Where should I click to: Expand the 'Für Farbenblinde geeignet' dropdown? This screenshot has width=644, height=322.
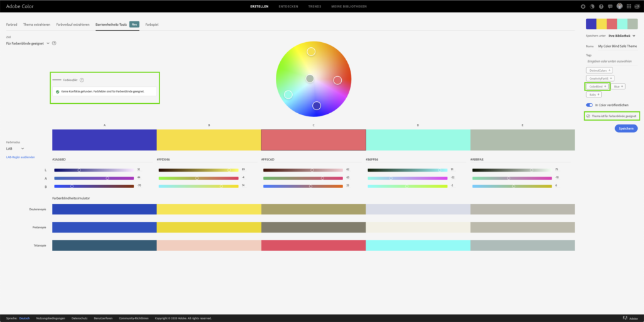coord(48,43)
